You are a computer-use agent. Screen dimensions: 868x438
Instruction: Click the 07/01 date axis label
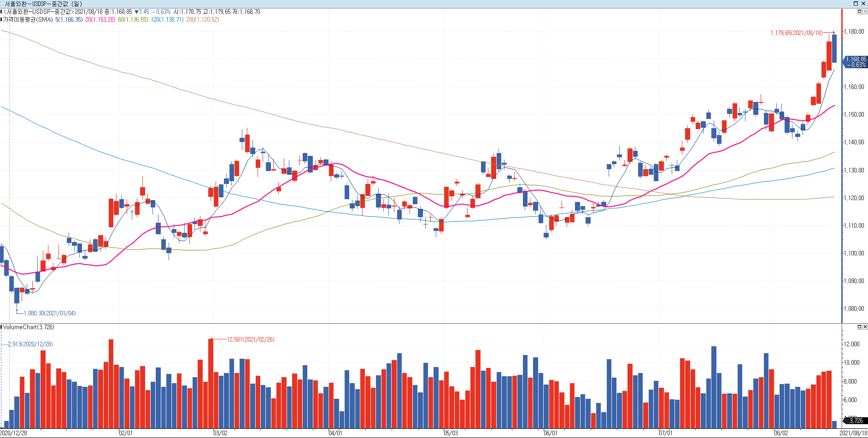coord(665,433)
